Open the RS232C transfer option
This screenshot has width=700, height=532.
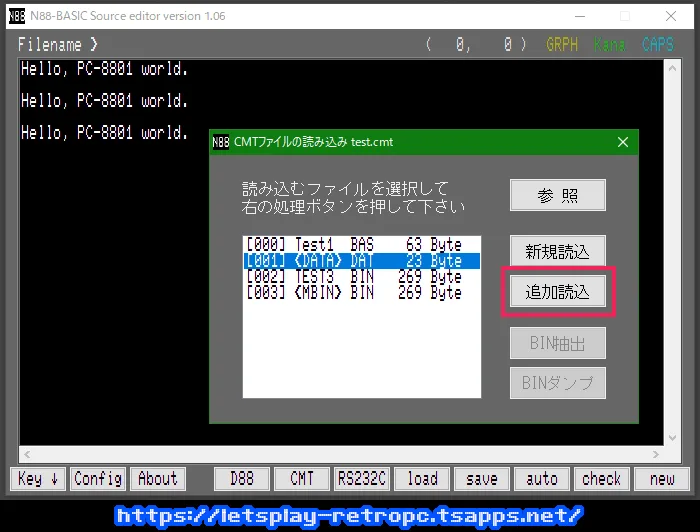click(x=362, y=479)
